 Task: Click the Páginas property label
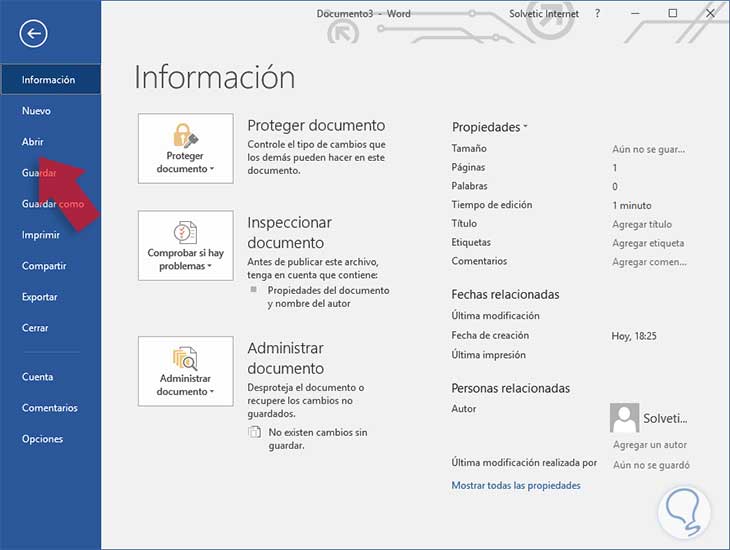[x=468, y=167]
